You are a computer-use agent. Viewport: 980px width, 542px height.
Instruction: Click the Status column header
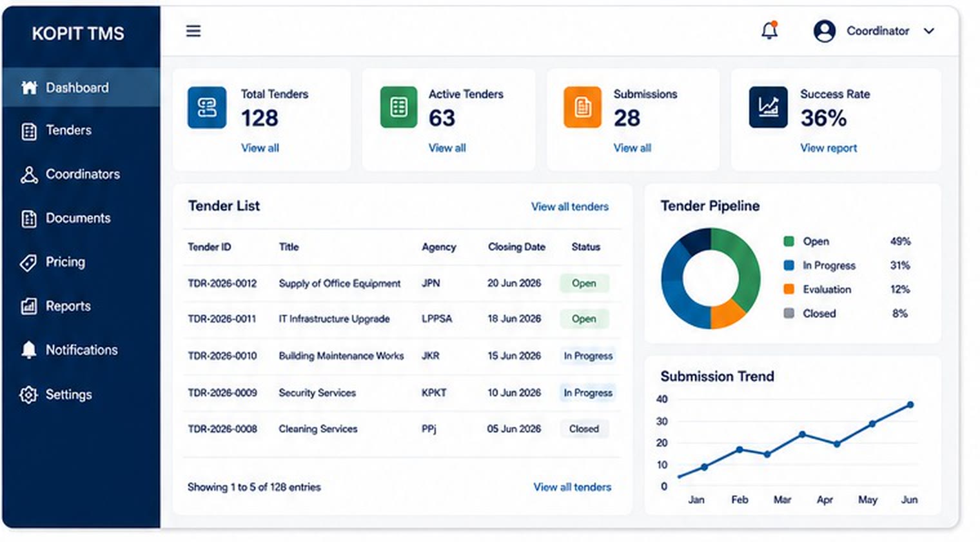[x=586, y=247]
